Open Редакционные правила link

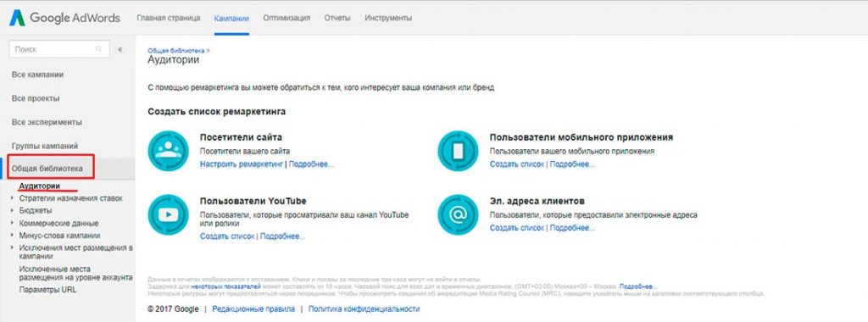(253, 309)
